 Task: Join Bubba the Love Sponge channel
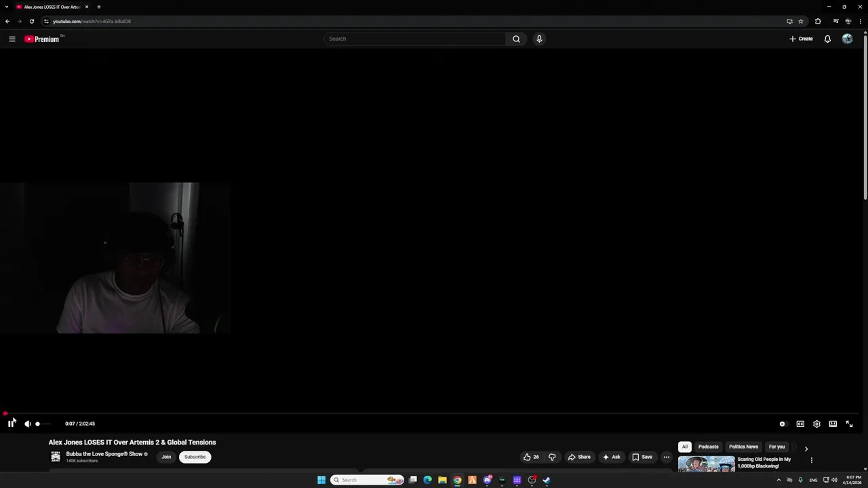tap(166, 457)
